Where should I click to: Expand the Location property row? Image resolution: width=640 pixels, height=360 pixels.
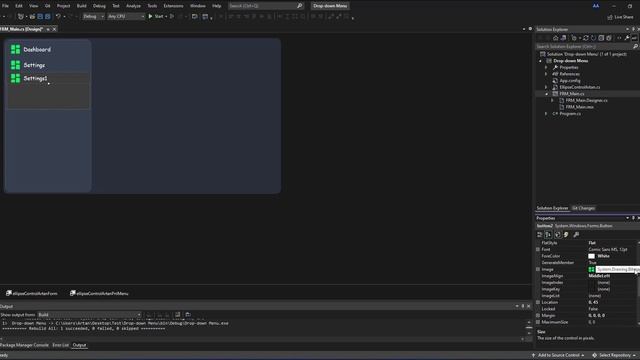click(x=538, y=302)
